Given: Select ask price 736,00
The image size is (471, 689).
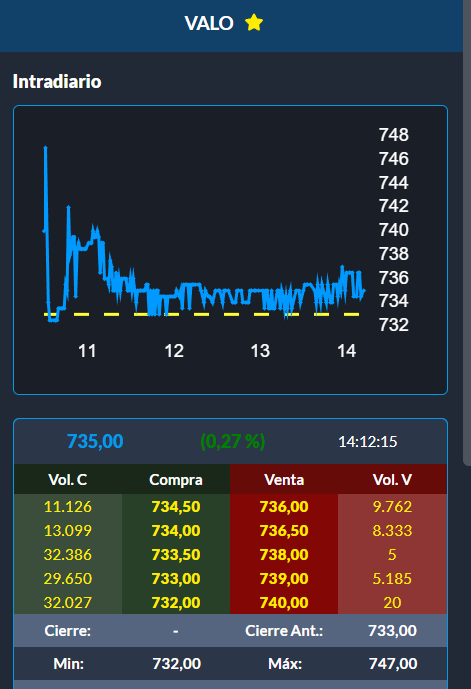Looking at the screenshot, I should (x=284, y=507).
